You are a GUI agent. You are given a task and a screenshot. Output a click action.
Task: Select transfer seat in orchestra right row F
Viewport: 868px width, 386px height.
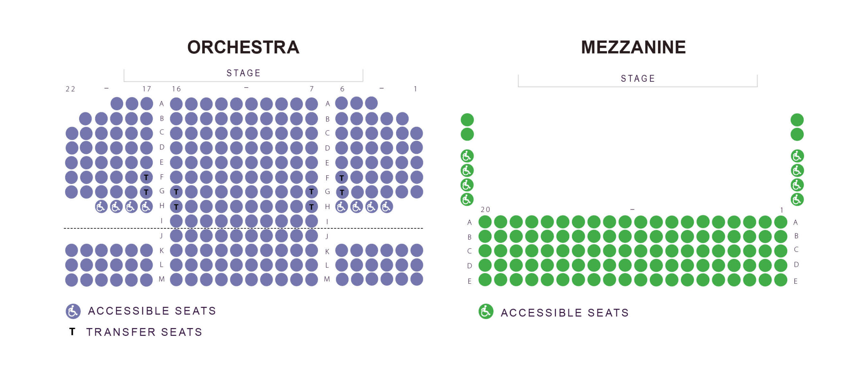click(x=342, y=178)
